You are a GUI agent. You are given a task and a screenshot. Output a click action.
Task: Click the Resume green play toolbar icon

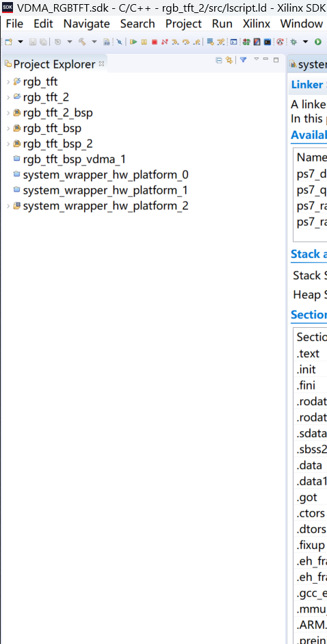[133, 42]
